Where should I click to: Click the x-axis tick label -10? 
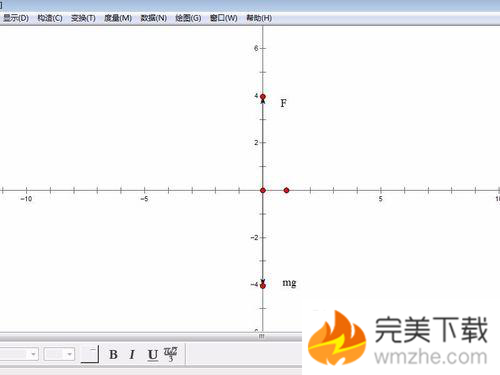26,199
